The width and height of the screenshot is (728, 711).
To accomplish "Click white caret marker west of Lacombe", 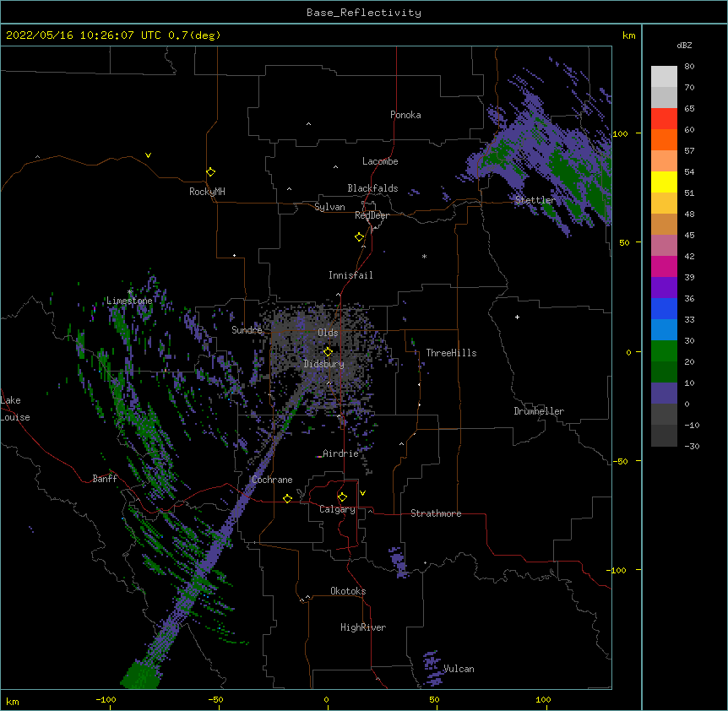I will [335, 167].
